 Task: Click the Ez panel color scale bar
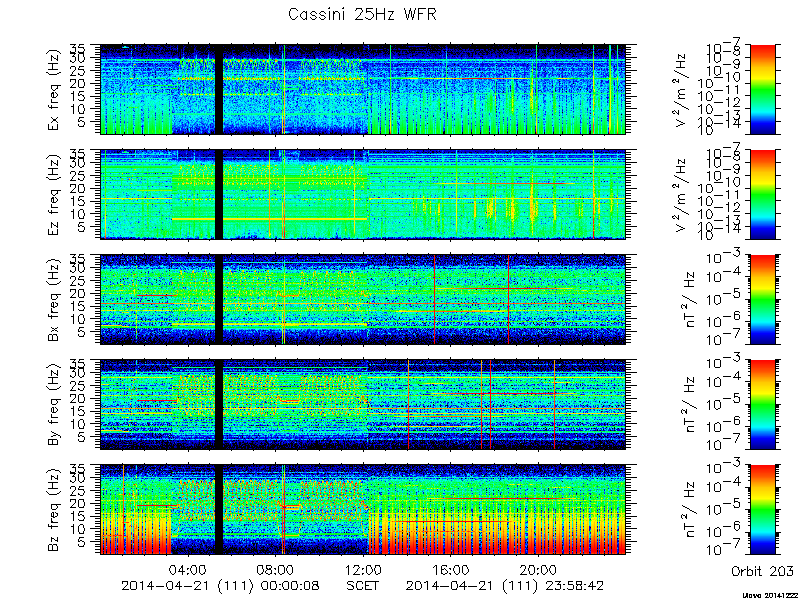tap(762, 194)
